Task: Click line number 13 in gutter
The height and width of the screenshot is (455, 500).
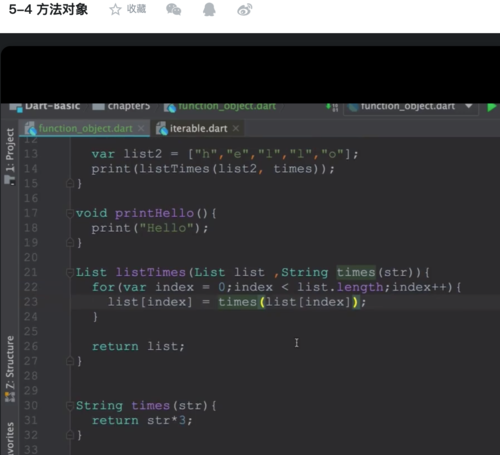Action: pos(31,154)
